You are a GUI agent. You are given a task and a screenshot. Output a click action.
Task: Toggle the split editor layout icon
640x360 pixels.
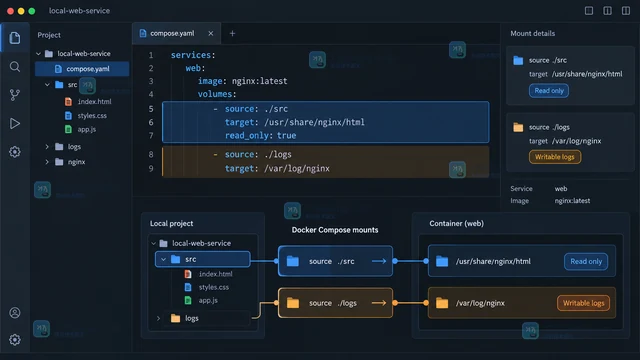click(x=607, y=11)
